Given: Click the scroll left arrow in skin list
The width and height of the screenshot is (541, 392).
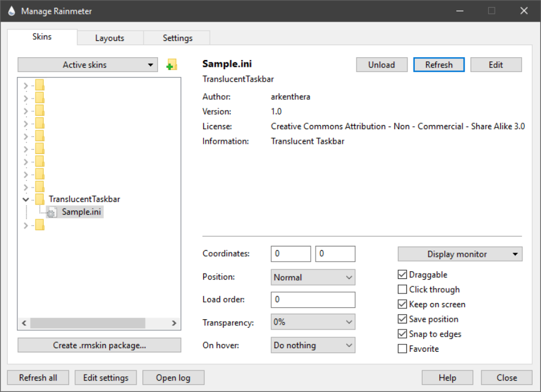Looking at the screenshot, I should tap(25, 323).
